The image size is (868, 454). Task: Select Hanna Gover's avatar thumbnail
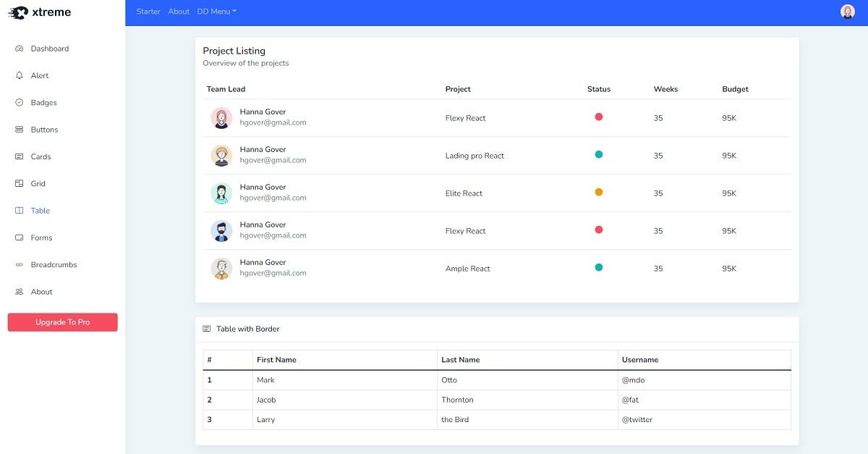click(221, 117)
